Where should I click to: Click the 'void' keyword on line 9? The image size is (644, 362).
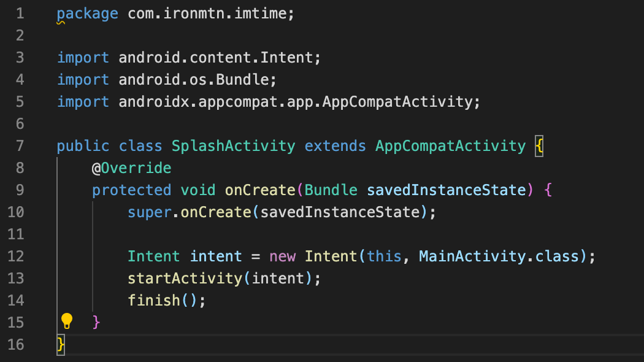(x=198, y=190)
